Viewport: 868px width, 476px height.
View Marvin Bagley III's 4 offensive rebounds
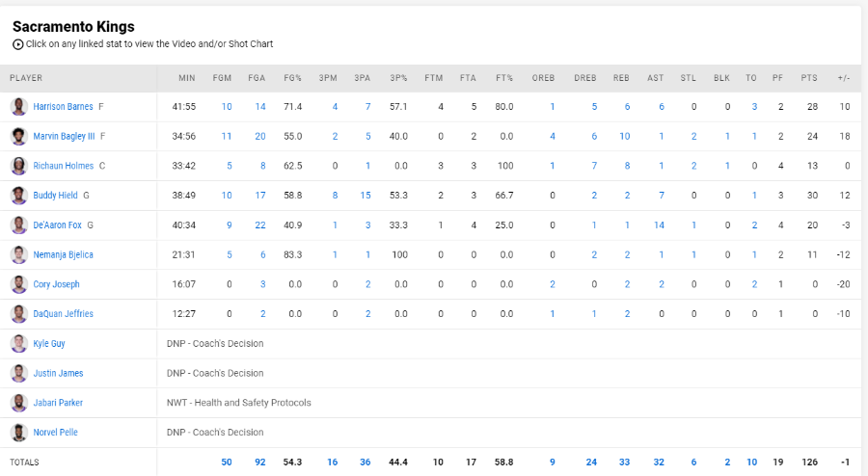pos(552,136)
